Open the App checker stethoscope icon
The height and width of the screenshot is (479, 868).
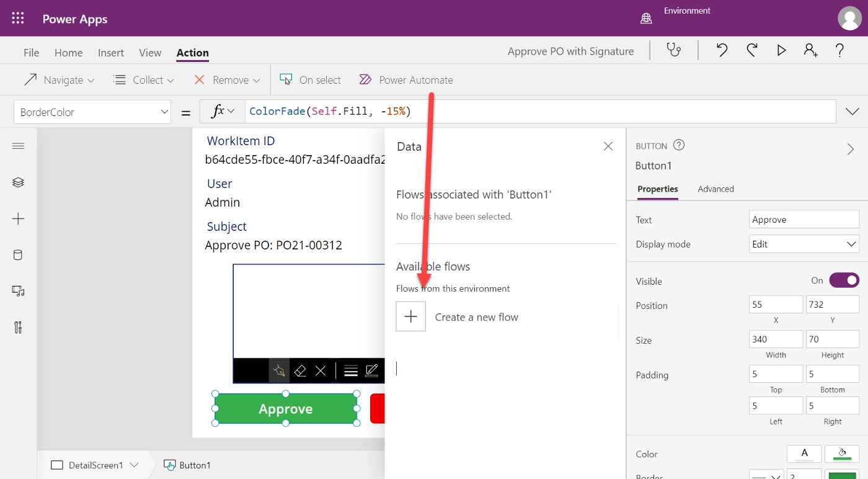[x=674, y=50]
